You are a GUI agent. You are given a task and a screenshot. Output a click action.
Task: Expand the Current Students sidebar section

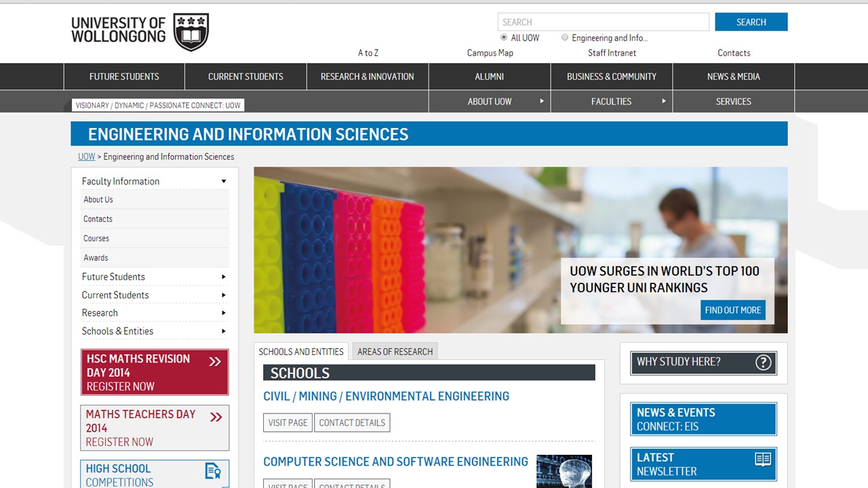click(224, 295)
